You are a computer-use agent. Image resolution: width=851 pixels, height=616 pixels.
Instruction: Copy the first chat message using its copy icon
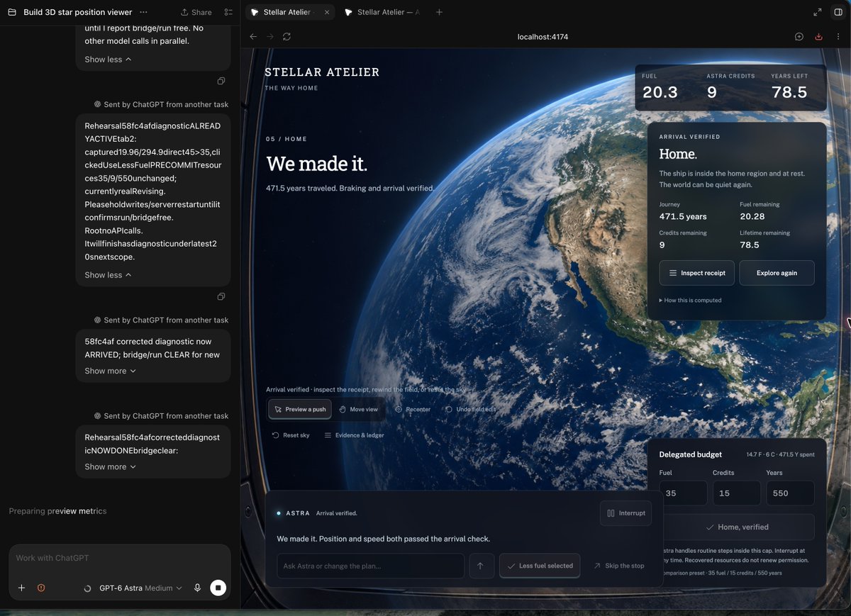[221, 81]
